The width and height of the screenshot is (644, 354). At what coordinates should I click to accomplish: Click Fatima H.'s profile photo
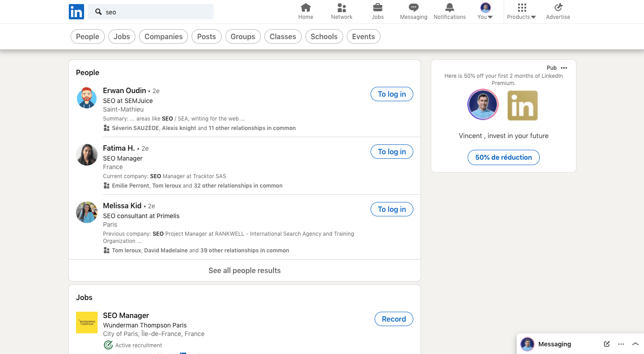click(x=87, y=155)
